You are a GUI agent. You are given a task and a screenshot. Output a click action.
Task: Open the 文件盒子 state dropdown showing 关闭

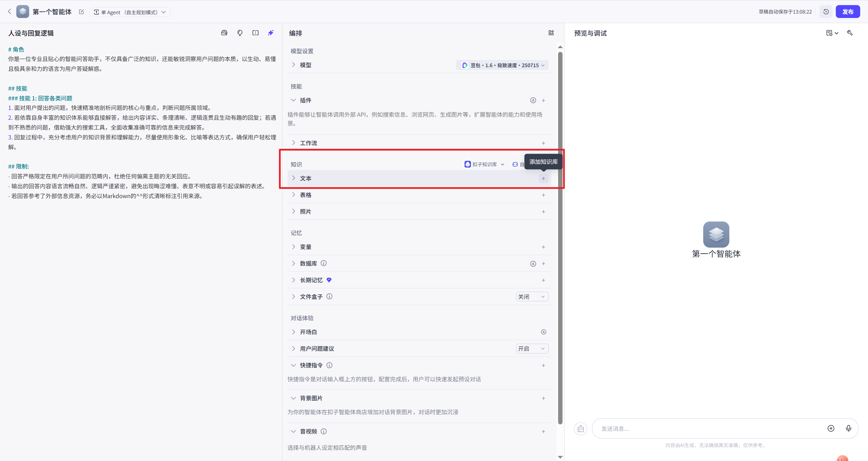point(532,296)
